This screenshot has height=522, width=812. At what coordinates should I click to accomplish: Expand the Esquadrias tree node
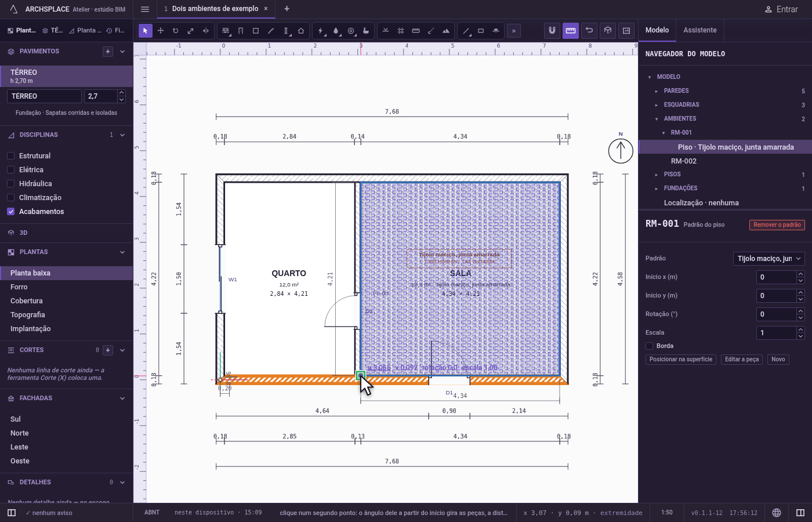(657, 105)
